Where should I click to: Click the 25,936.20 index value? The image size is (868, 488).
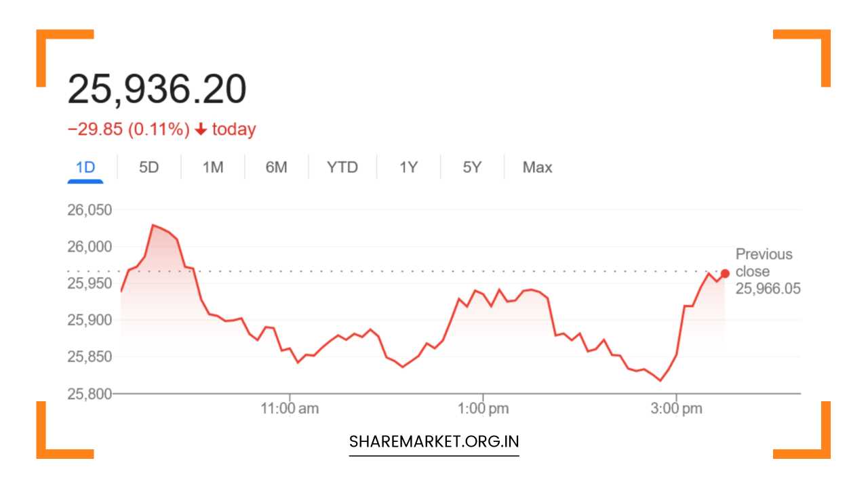157,89
